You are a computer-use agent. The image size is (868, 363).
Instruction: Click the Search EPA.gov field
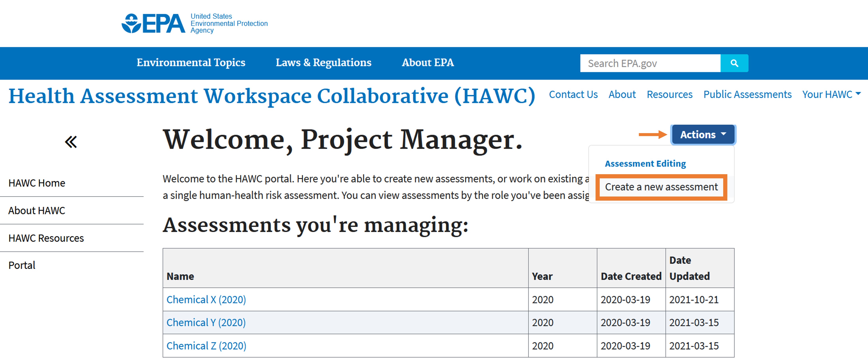coord(650,63)
